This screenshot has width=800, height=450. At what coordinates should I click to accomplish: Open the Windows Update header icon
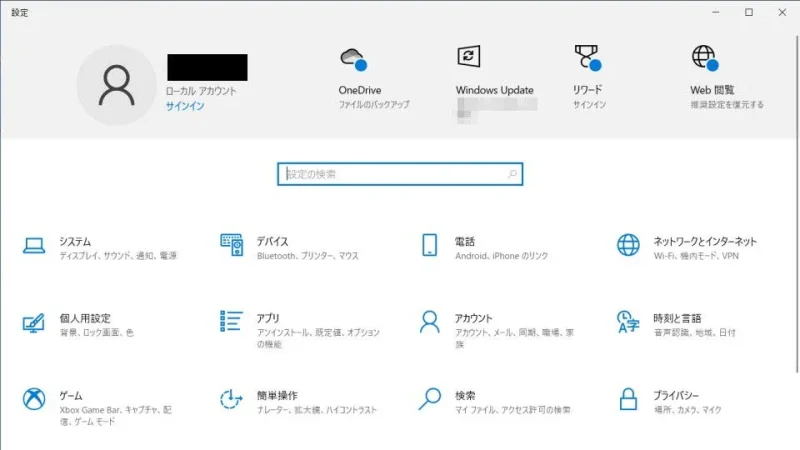[x=468, y=57]
